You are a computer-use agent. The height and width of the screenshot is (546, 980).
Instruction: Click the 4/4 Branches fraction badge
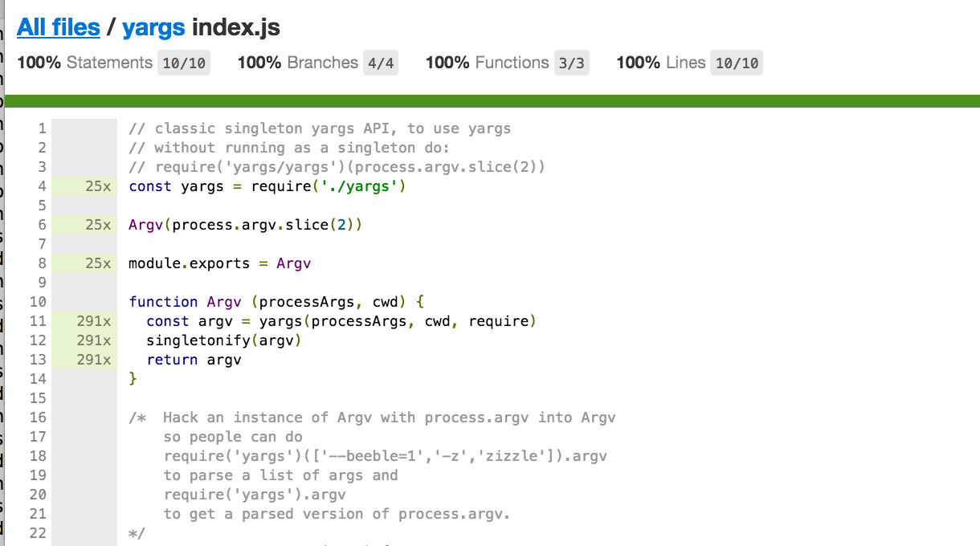pyautogui.click(x=380, y=63)
